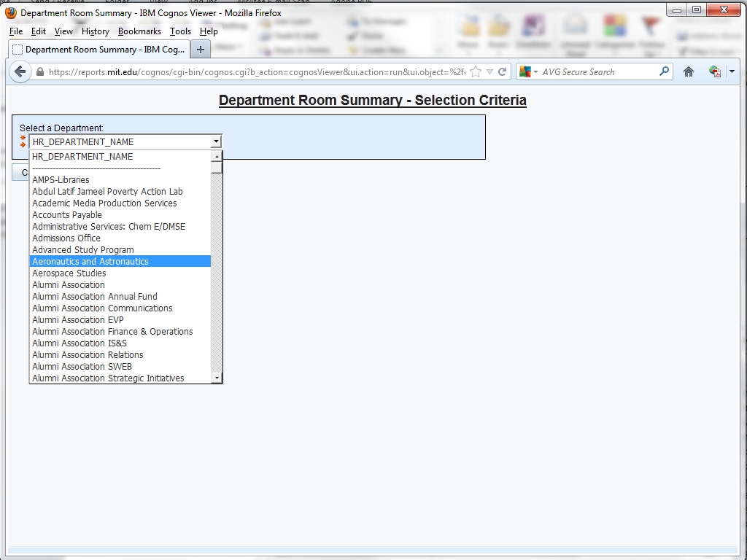This screenshot has height=560, width=747.
Task: Select Aeronautics and Astronautics from the list
Action: tap(90, 261)
